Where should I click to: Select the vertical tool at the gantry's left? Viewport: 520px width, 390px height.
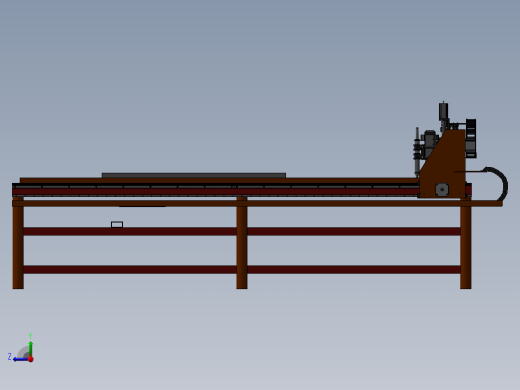click(x=417, y=152)
